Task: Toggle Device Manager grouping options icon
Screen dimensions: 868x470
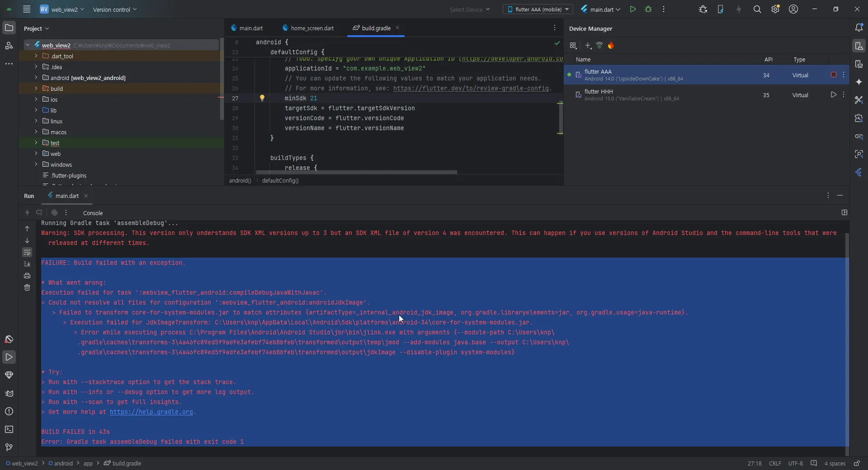Action: tap(573, 45)
